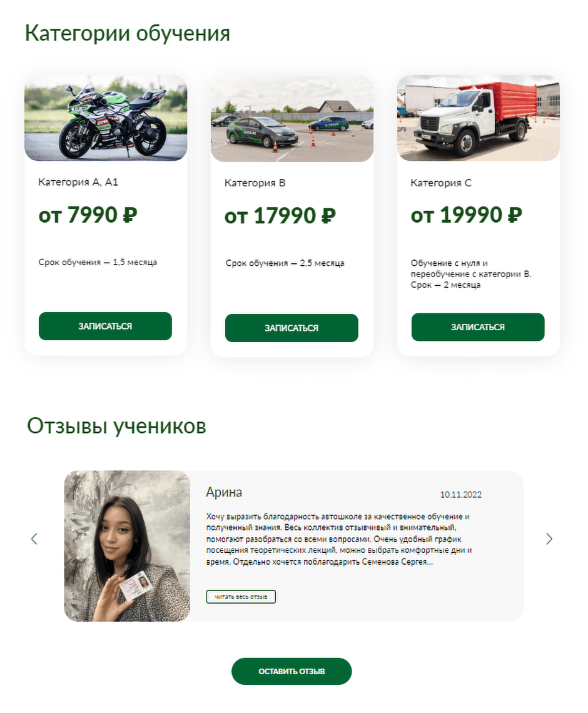Click the Категория A, A1 title
Image resolution: width=588 pixels, height=713 pixels.
click(78, 182)
